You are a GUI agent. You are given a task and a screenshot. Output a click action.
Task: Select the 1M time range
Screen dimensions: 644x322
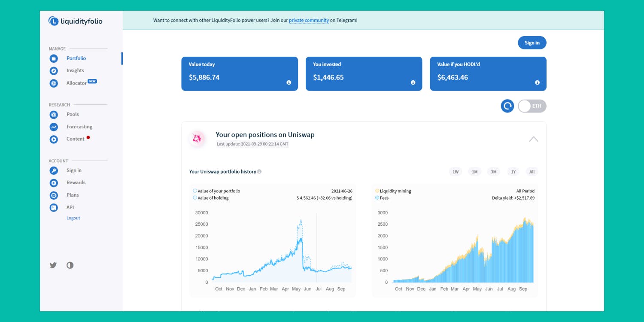475,172
